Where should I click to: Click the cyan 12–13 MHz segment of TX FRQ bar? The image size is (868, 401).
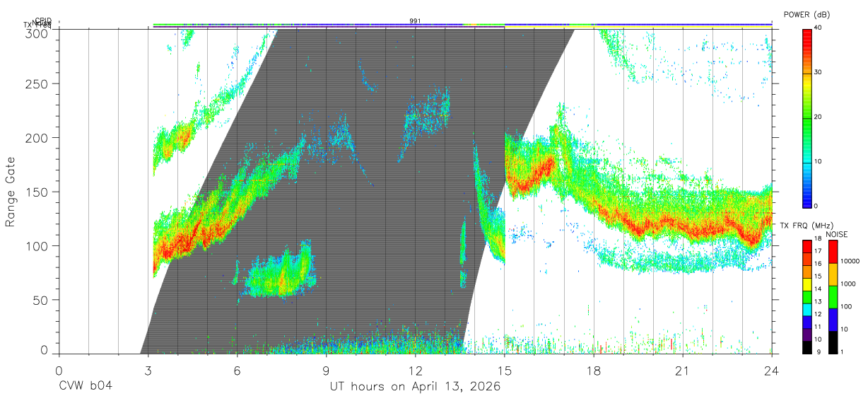click(x=807, y=310)
